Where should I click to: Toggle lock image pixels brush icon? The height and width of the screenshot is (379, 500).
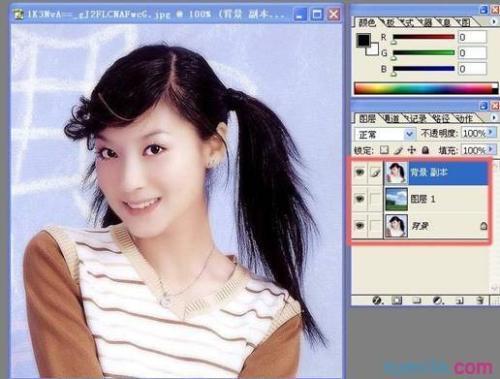398,150
